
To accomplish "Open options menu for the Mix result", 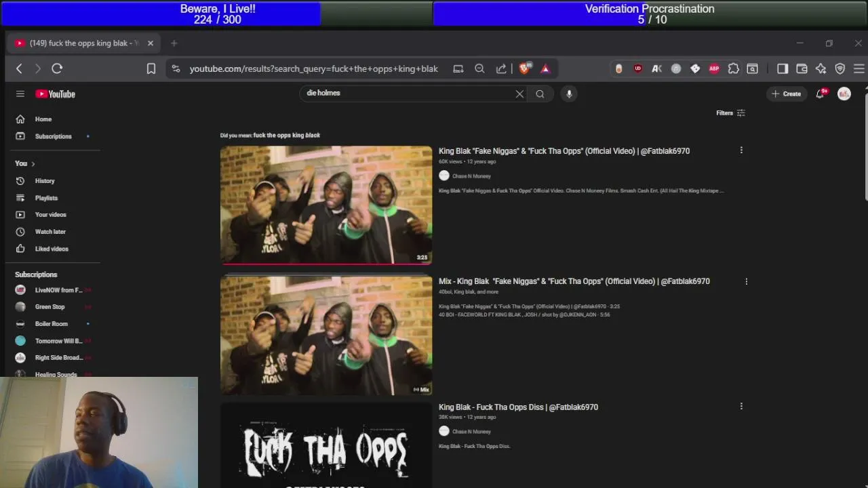I will 747,281.
